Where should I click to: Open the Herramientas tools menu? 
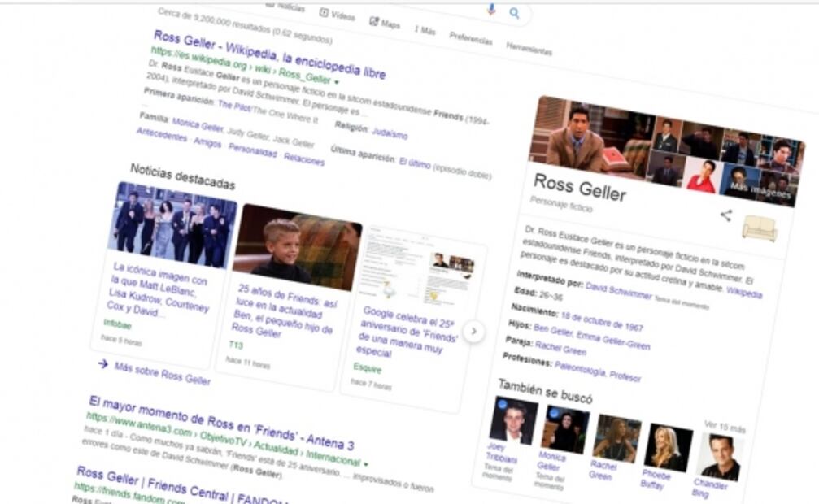pyautogui.click(x=529, y=49)
